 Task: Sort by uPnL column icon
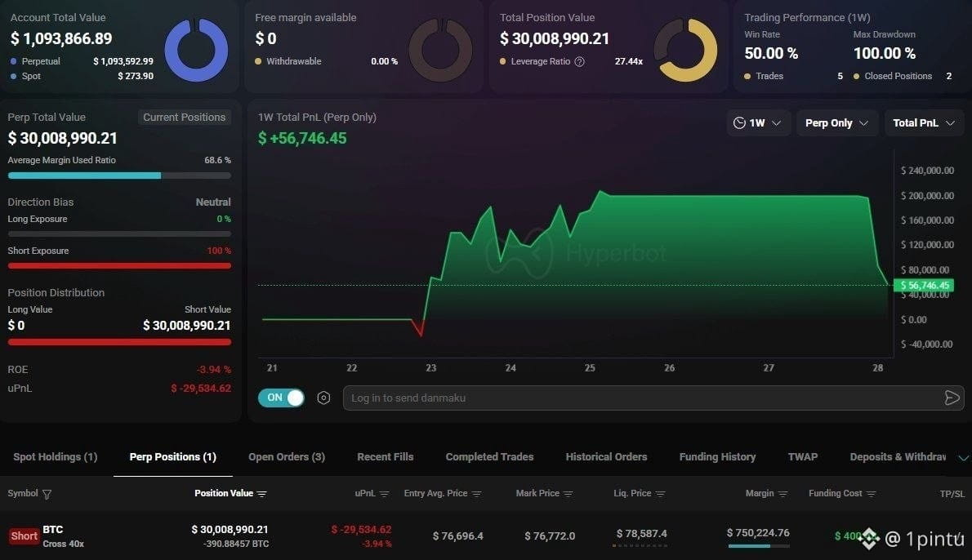click(385, 494)
